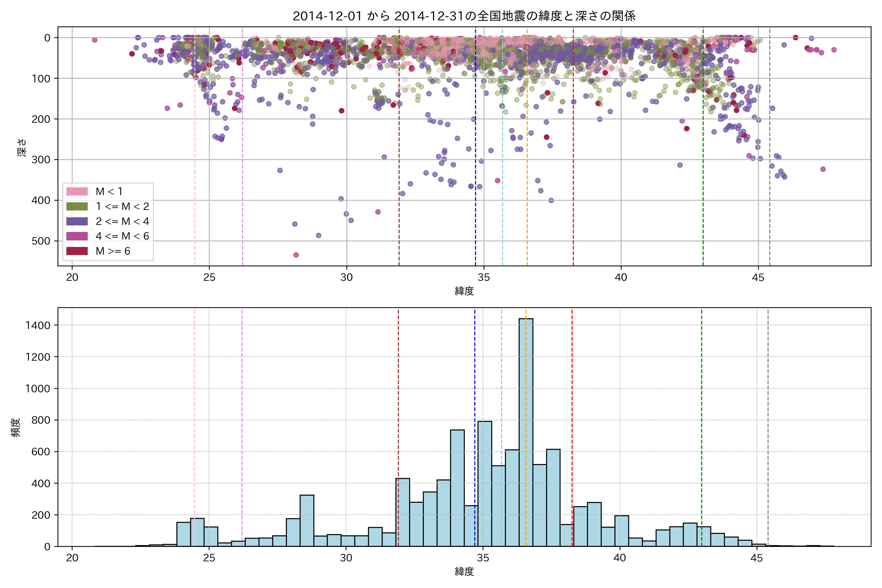Click the magenta 4 <= M < 6 legend swatch

(x=77, y=236)
